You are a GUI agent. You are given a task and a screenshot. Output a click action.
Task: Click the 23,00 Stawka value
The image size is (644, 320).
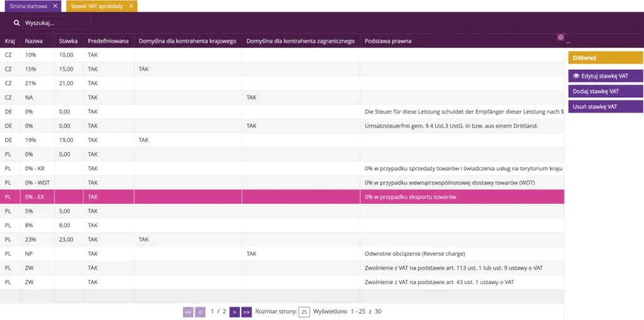tap(66, 240)
